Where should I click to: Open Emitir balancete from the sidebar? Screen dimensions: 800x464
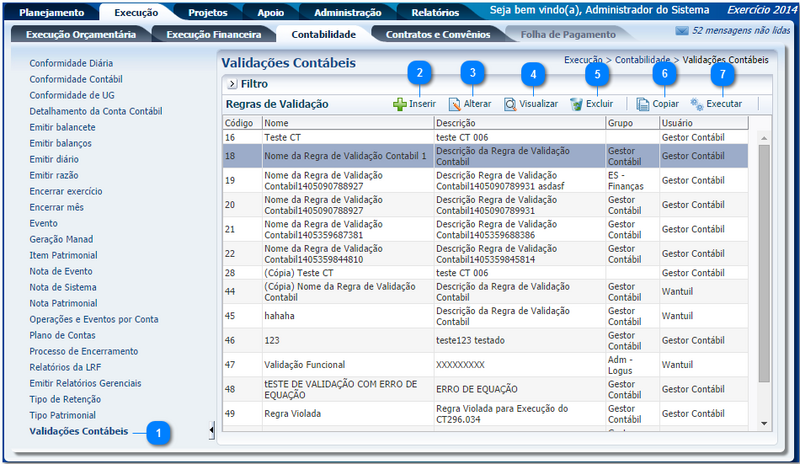tap(63, 127)
